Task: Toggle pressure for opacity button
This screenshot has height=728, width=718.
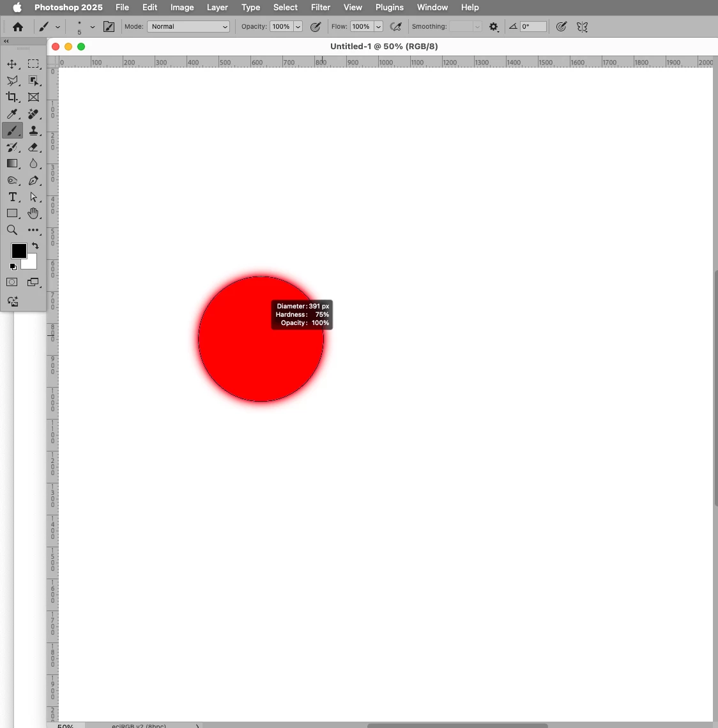Action: click(x=316, y=27)
